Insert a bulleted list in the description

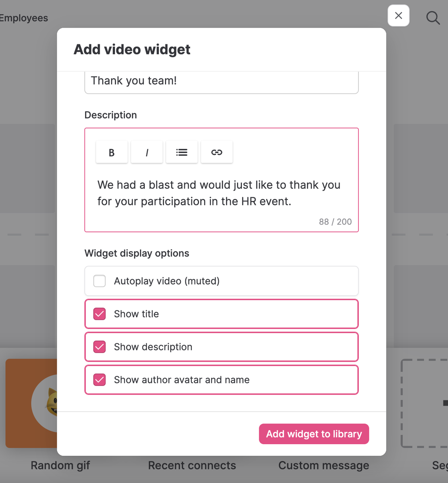(182, 152)
